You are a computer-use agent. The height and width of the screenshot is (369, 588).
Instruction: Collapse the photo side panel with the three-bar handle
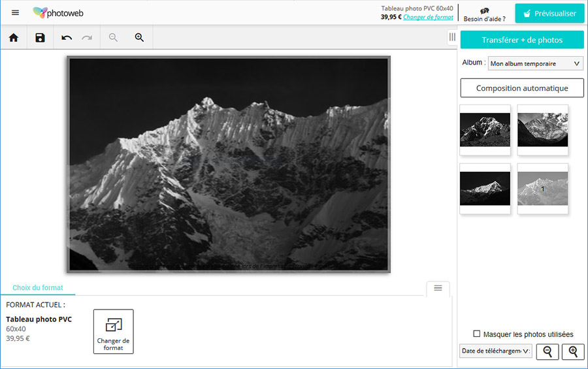[452, 37]
